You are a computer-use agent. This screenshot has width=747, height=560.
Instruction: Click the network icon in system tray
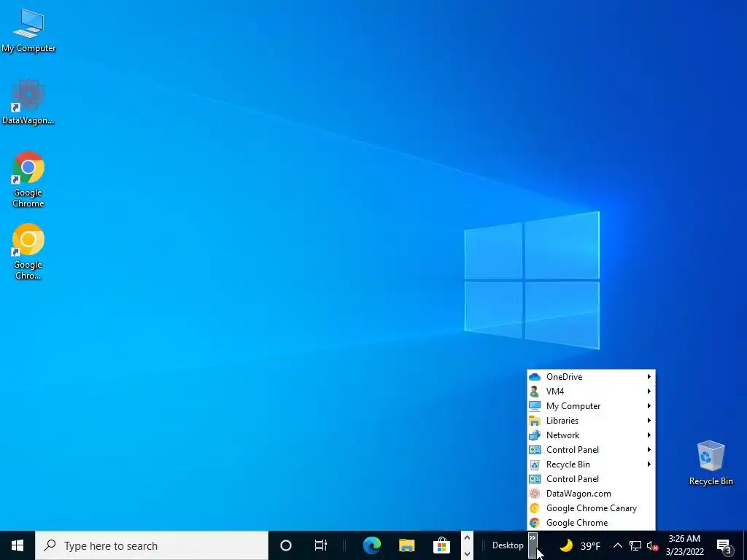[x=635, y=545]
